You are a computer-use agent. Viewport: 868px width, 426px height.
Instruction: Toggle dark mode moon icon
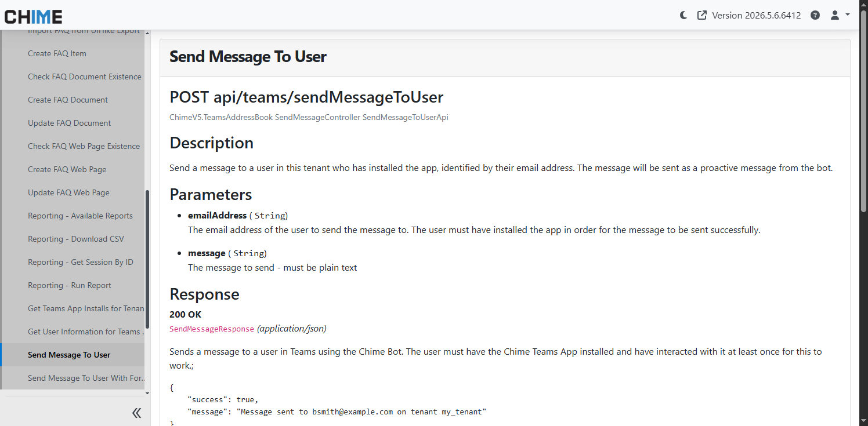coord(683,16)
